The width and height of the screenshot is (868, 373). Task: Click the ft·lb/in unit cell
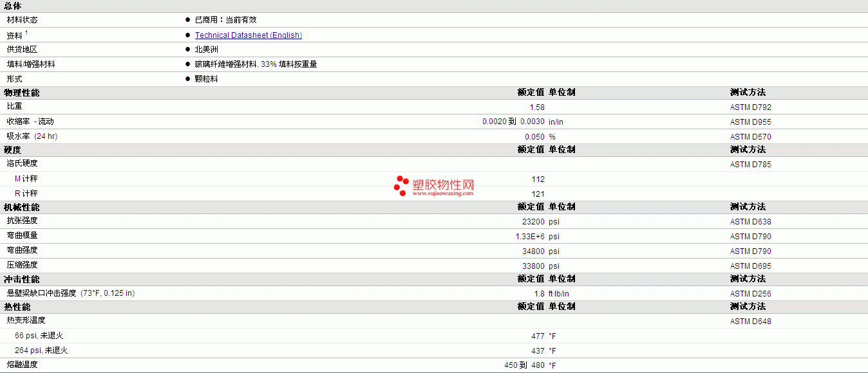559,294
